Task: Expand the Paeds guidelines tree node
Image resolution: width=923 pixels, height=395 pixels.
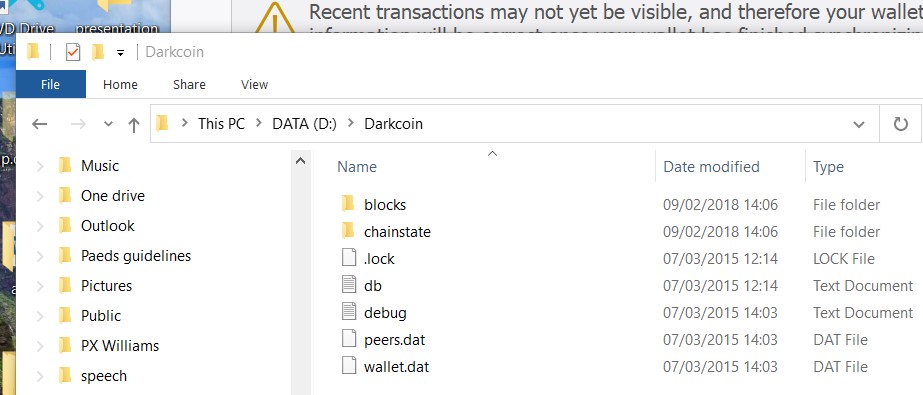Action: 40,256
